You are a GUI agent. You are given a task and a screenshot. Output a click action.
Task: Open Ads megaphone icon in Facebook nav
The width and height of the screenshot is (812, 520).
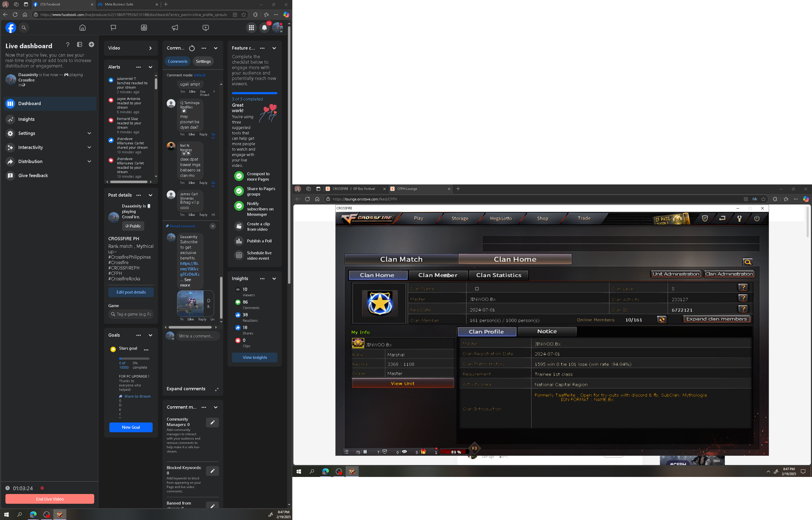pos(175,28)
